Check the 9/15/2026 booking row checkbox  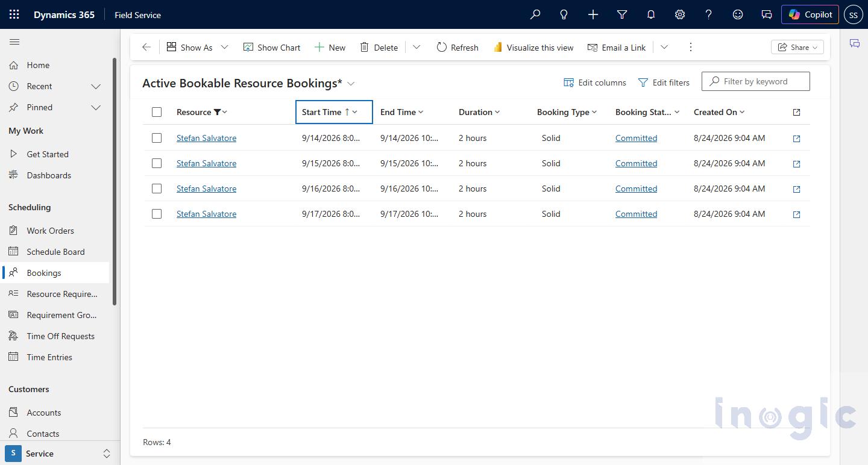pyautogui.click(x=157, y=163)
